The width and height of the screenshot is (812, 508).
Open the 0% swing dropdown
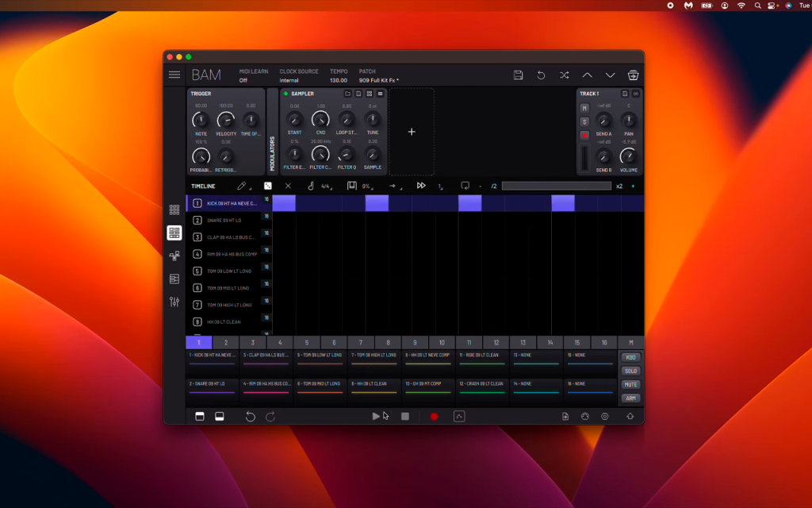coord(367,186)
